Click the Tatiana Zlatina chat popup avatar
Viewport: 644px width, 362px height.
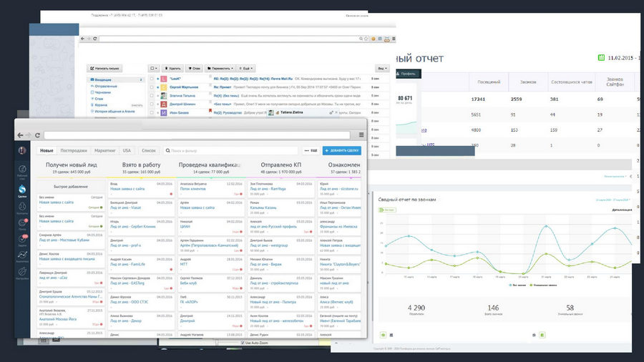270,112
